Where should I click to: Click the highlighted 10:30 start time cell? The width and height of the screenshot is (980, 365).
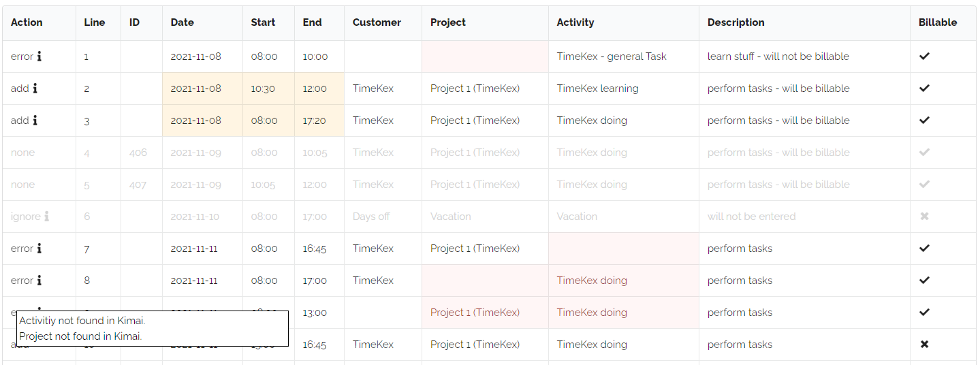tap(268, 89)
